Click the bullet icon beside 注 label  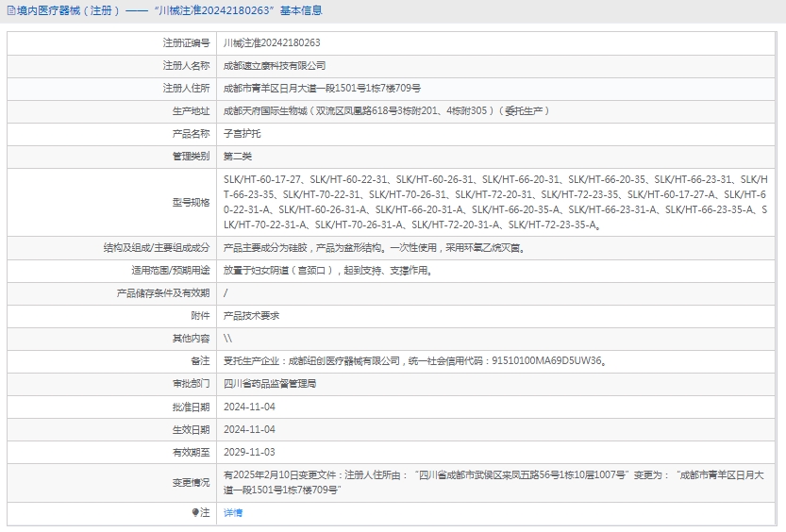coord(195,512)
